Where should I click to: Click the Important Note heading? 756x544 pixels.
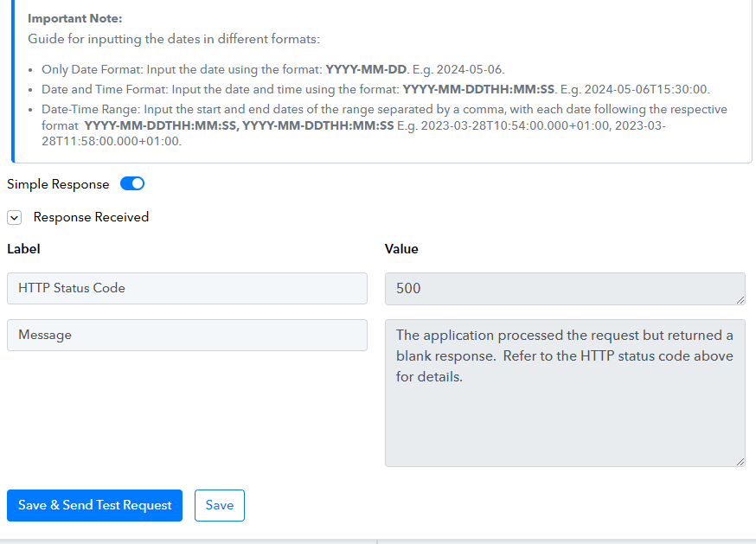(x=74, y=18)
